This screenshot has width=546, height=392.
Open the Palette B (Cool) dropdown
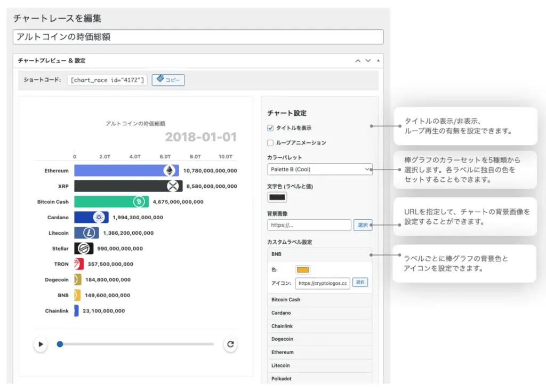(x=319, y=170)
